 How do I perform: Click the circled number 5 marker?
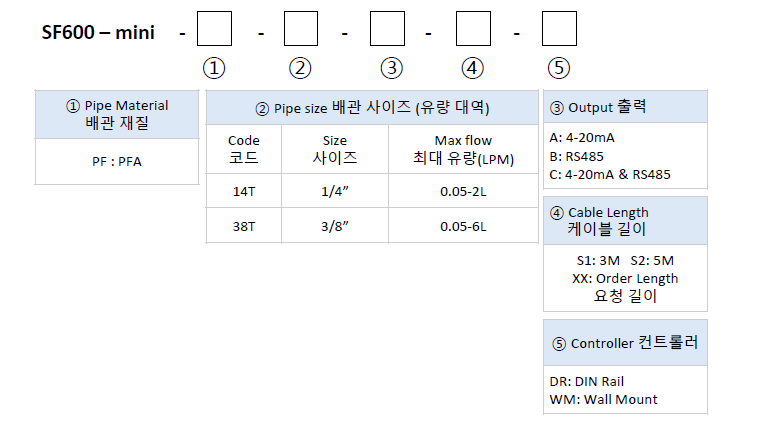pyautogui.click(x=559, y=68)
